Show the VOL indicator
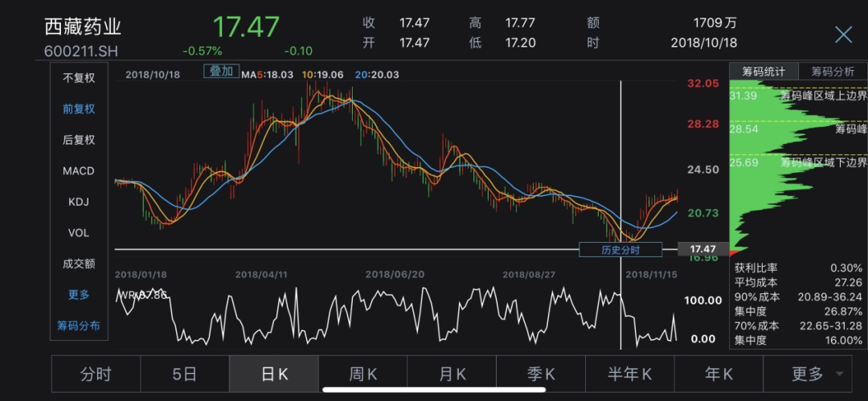 pos(79,233)
